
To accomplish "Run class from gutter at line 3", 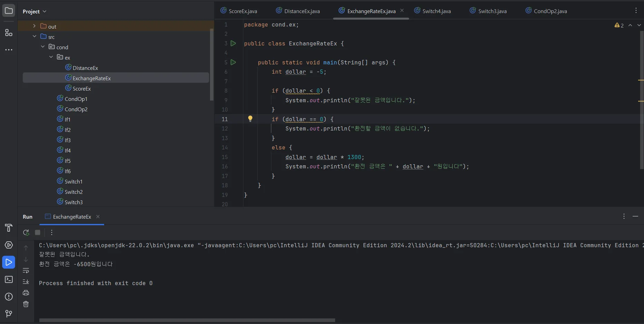I will 233,43.
